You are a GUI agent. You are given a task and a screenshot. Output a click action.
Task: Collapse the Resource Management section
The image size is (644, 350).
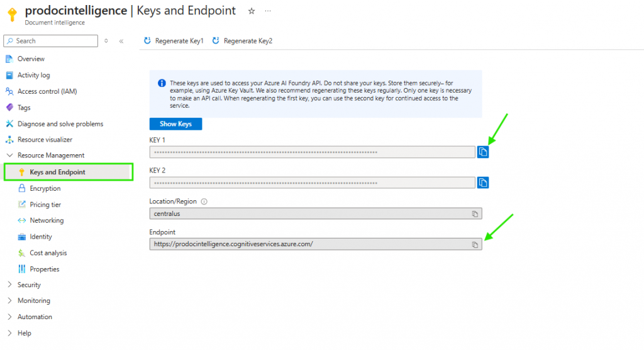(9, 155)
